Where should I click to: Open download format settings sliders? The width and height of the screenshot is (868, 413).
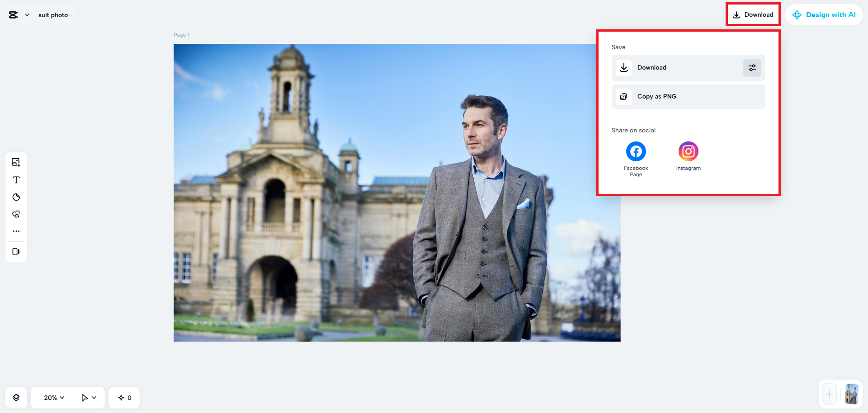click(x=752, y=67)
